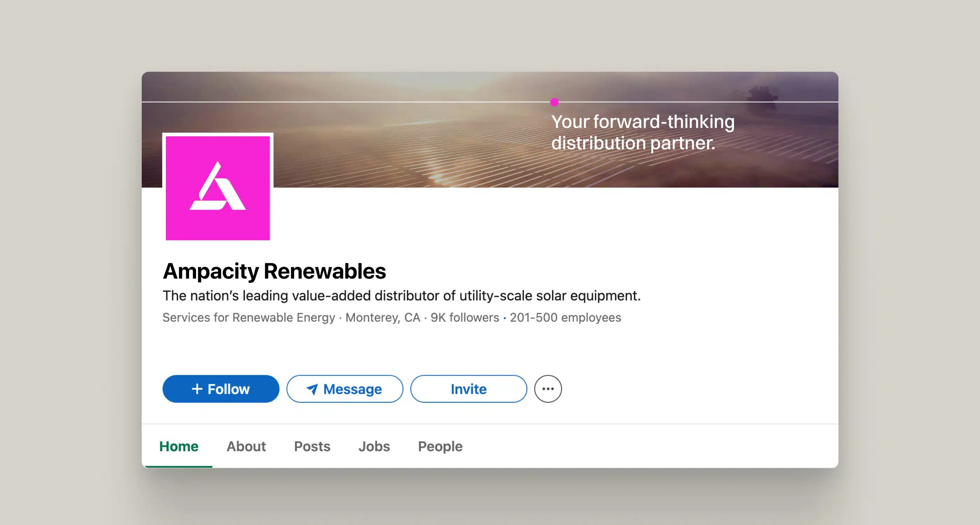View the People tab
The height and width of the screenshot is (525, 980).
point(440,446)
